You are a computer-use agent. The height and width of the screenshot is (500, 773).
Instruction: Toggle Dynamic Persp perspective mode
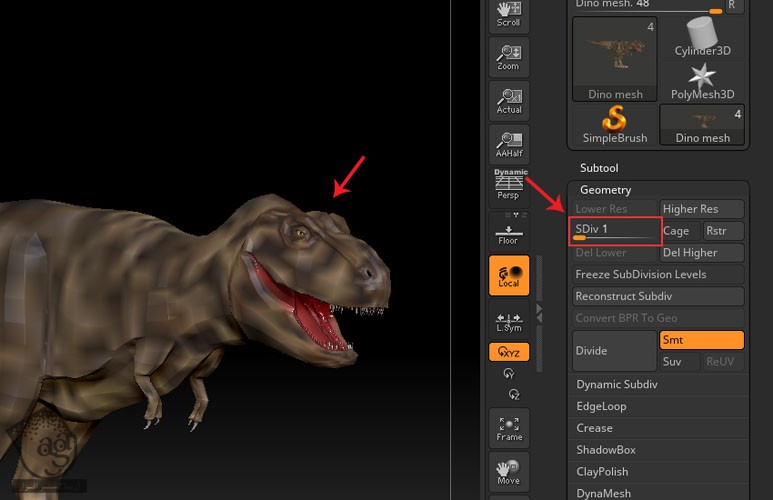point(508,184)
